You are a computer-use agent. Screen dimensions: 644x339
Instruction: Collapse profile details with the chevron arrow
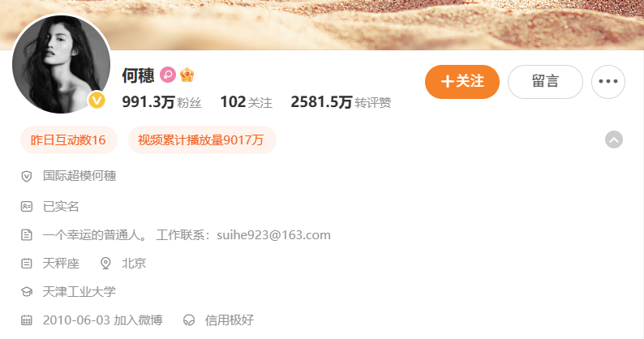[614, 139]
